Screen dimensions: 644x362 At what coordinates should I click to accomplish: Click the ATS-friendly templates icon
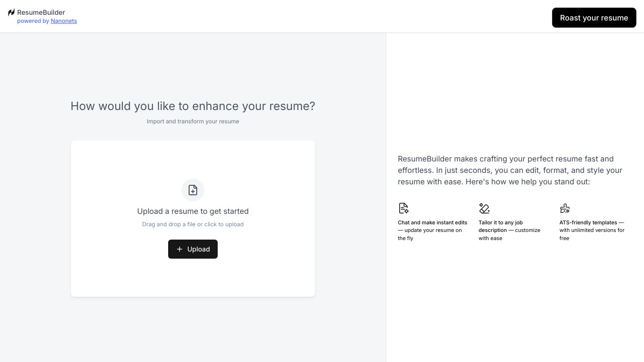pyautogui.click(x=565, y=208)
